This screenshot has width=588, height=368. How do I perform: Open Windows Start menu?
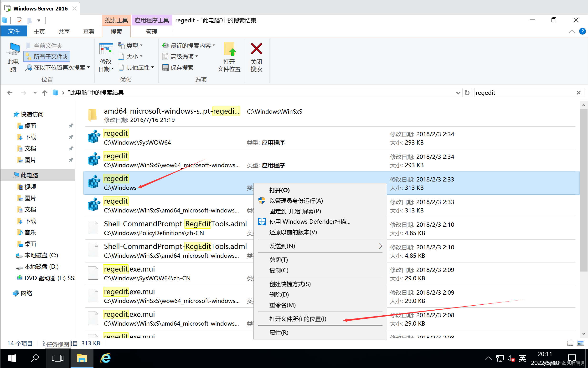(x=12, y=358)
